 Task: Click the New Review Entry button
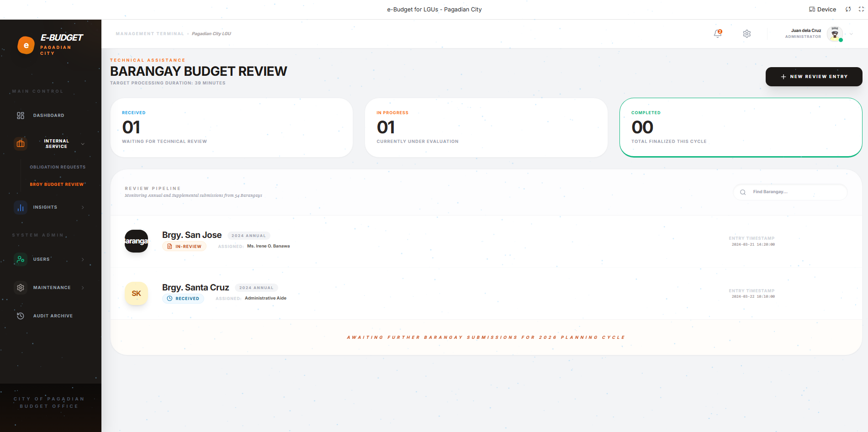[x=814, y=77]
